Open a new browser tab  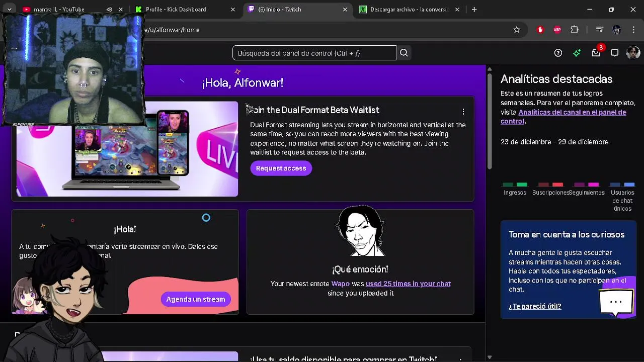coord(474,10)
